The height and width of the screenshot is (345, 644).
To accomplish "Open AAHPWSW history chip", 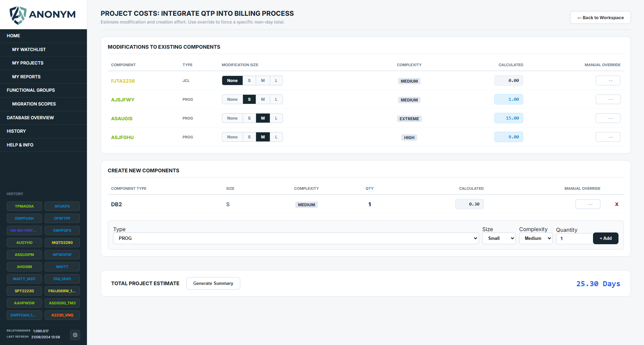I will [x=24, y=303].
